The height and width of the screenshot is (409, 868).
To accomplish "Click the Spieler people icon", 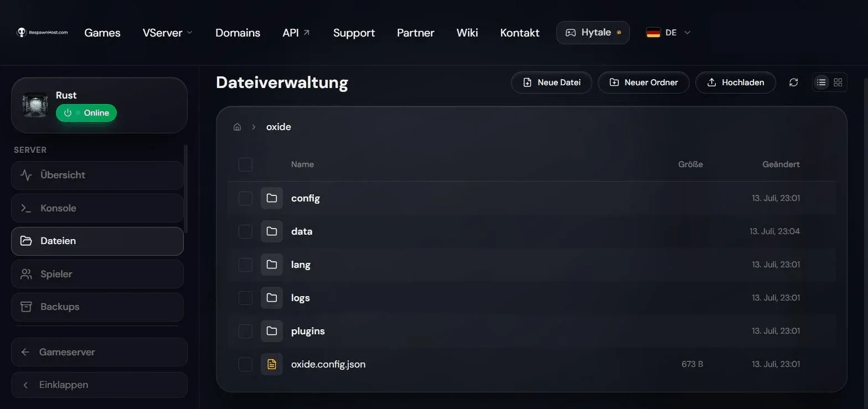I will pos(26,274).
